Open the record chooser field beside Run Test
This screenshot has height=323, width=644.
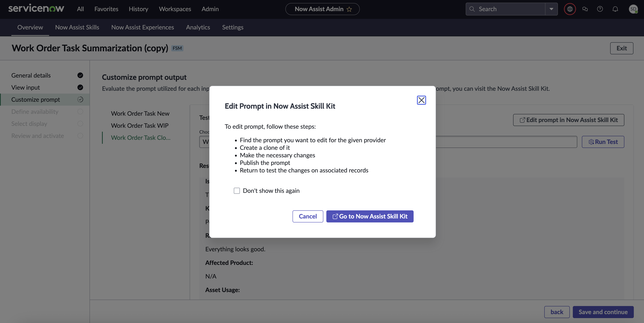388,142
